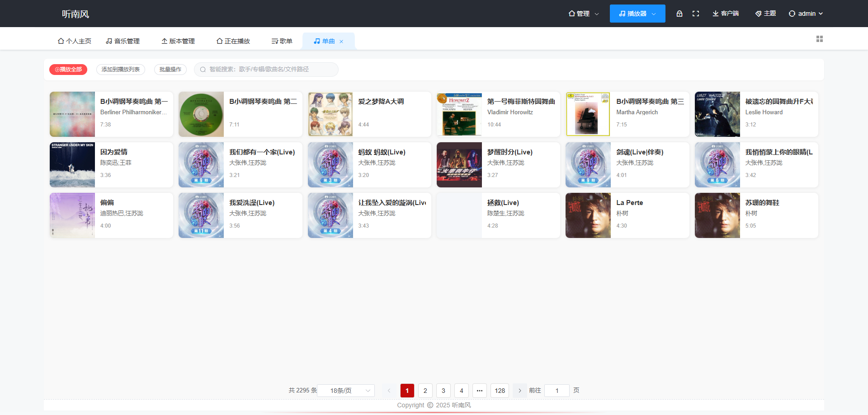Screen dimensions: 868x415
Task: Click the 被遗忘的圆舞曲 album cover
Action: (x=717, y=114)
